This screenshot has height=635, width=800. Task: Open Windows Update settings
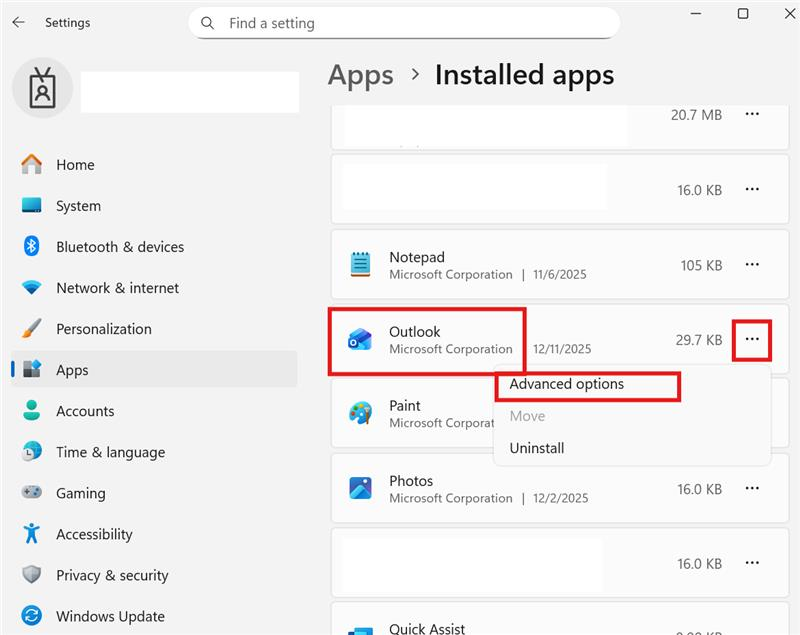point(154,616)
